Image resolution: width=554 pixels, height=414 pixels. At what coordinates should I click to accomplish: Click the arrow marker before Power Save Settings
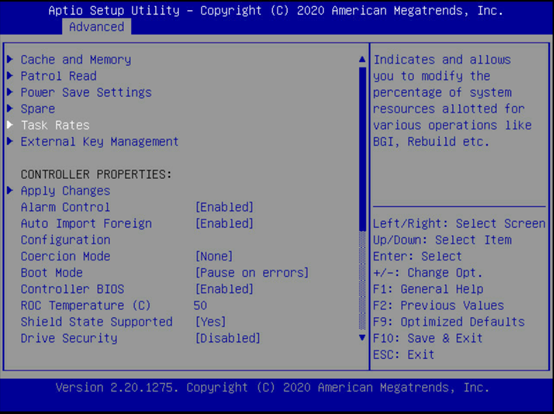click(x=10, y=92)
